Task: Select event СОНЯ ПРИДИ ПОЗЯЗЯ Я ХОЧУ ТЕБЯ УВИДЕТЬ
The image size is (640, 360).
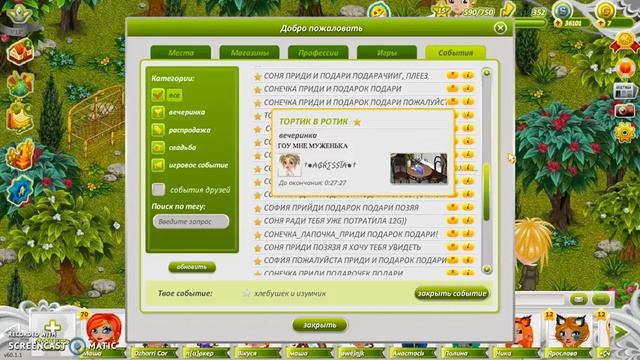Action: point(342,247)
